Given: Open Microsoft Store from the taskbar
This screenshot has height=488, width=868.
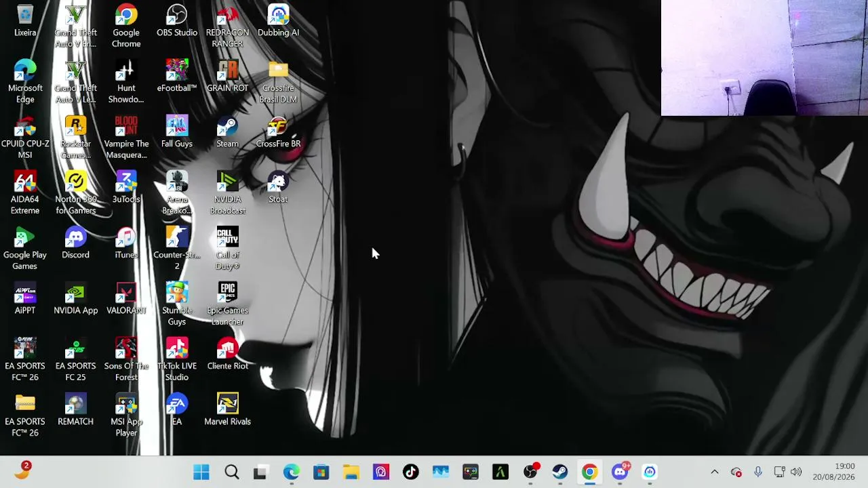Looking at the screenshot, I should [x=321, y=472].
